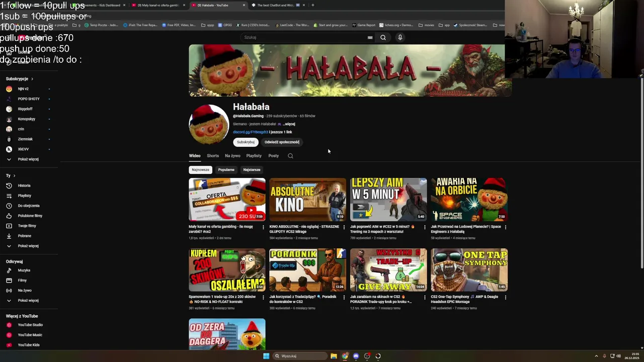Open Discord from the taskbar
644x362 pixels.
[356, 356]
